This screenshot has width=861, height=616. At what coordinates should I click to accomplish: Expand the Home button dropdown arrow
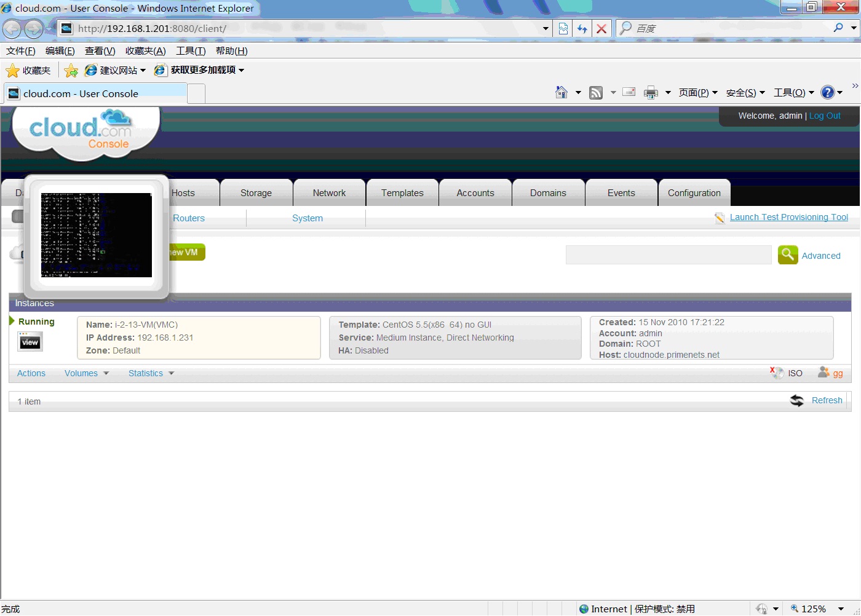pos(578,93)
